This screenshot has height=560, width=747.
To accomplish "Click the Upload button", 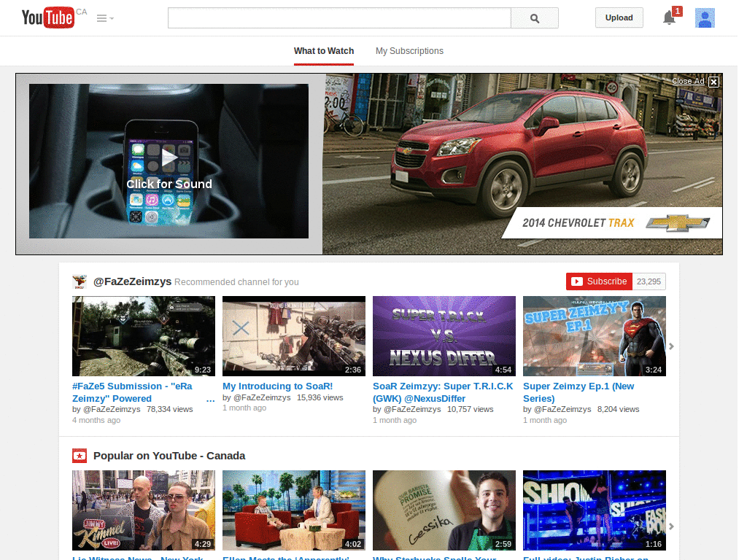I will pyautogui.click(x=619, y=17).
